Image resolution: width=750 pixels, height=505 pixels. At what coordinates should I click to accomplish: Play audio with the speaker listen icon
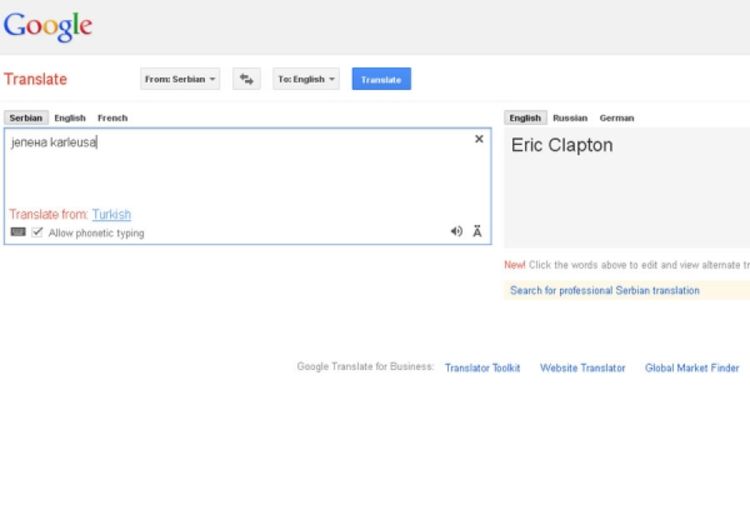pos(456,231)
